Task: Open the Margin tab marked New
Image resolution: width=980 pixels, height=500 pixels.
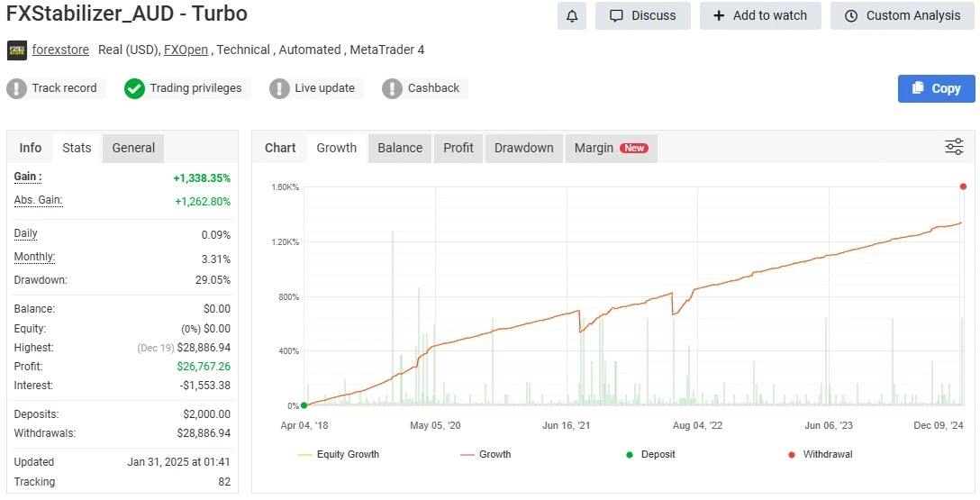Action: [x=610, y=148]
